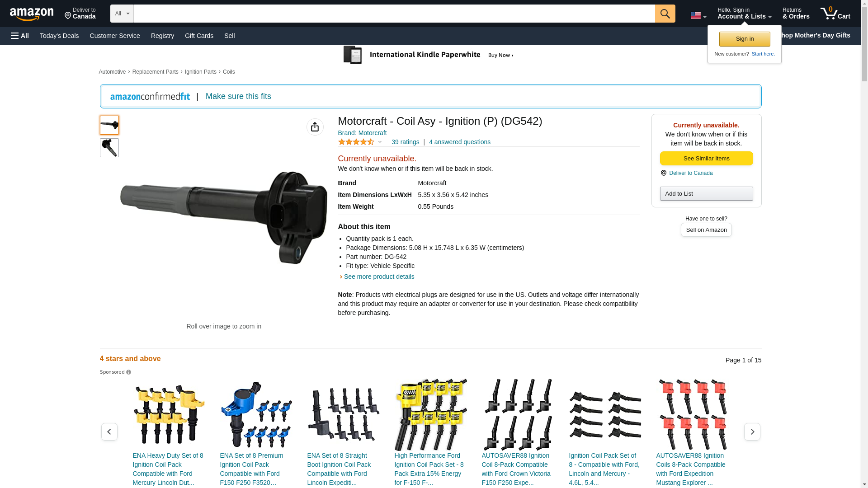This screenshot has width=868, height=488.
Task: Go to next carousel page arrow
Action: 752,432
